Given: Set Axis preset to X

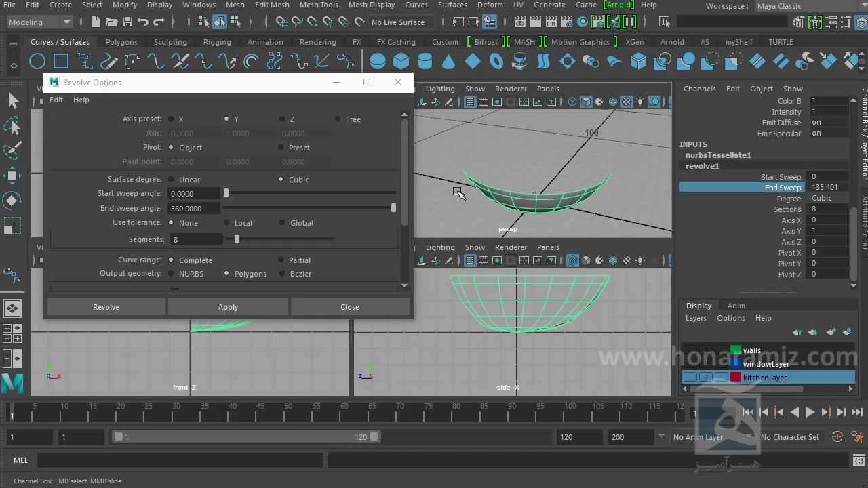Looking at the screenshot, I should (171, 119).
